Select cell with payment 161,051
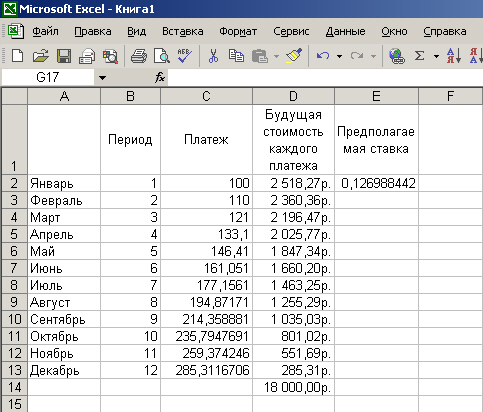This screenshot has height=412, width=483. click(x=206, y=268)
